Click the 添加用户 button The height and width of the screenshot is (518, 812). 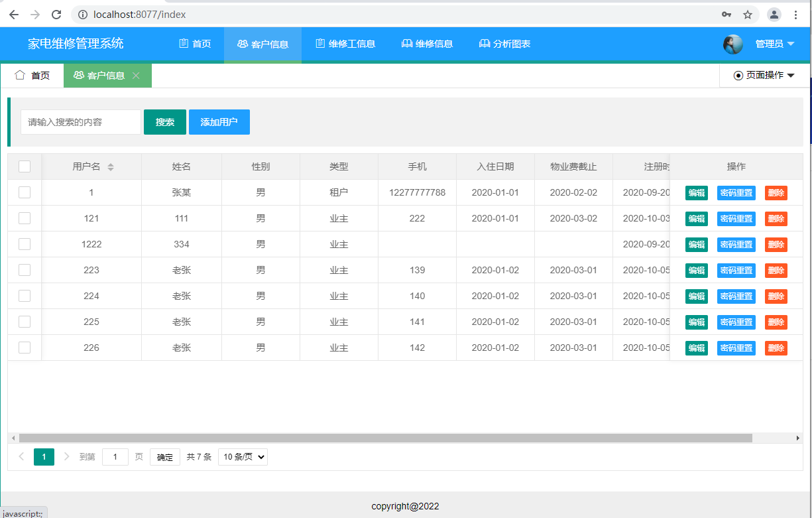(219, 122)
